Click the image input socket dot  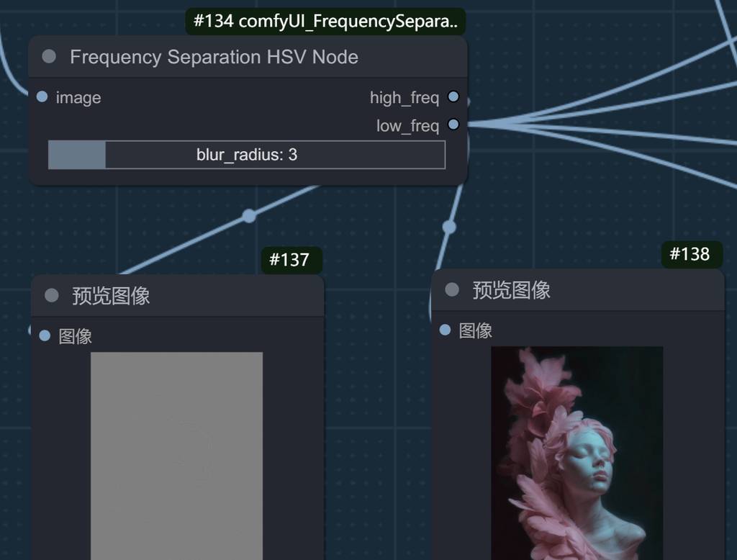click(42, 97)
